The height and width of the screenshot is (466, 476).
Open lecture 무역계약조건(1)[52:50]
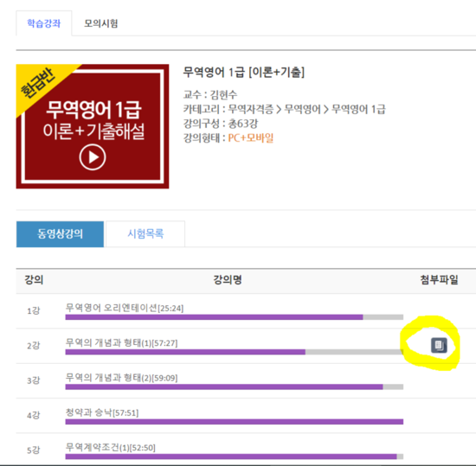coord(111,448)
